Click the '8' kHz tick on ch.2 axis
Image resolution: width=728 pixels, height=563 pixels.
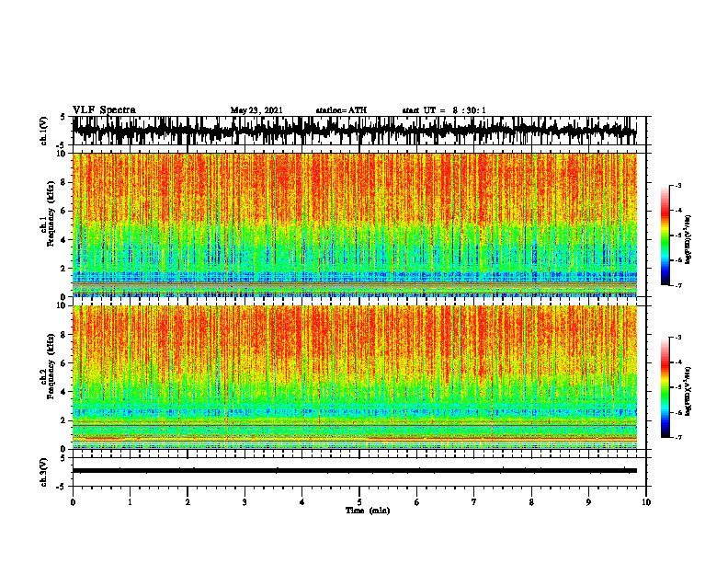click(63, 335)
